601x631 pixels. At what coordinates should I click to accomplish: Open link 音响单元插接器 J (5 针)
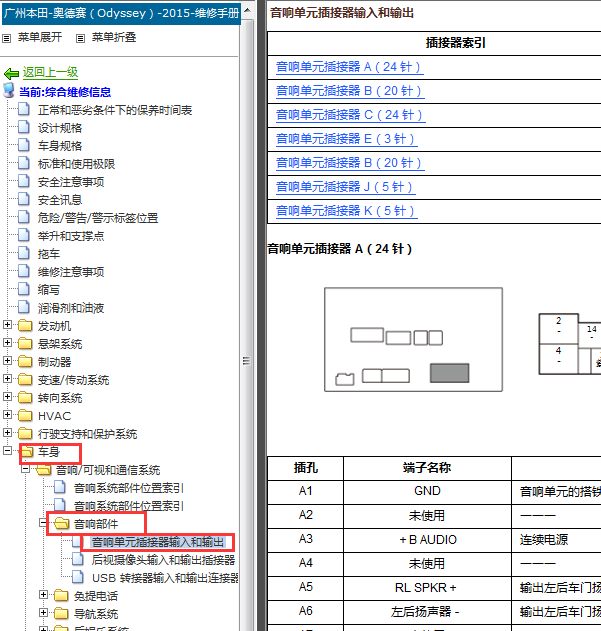[345, 187]
